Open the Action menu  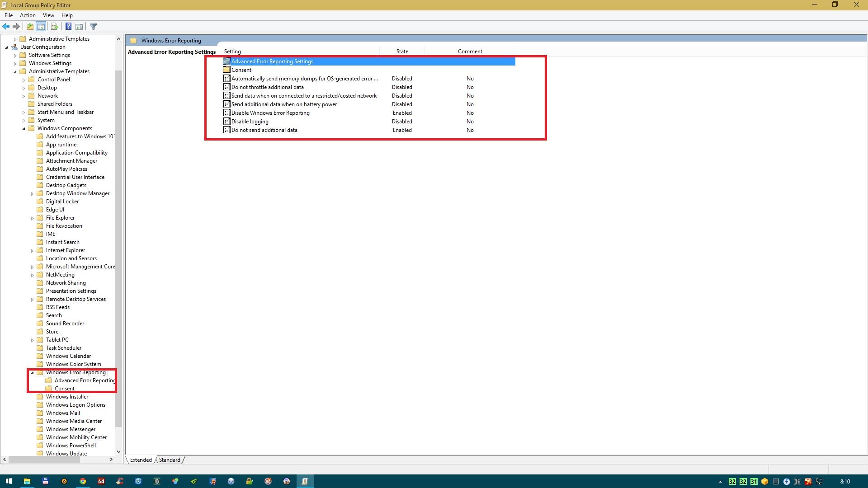click(28, 15)
